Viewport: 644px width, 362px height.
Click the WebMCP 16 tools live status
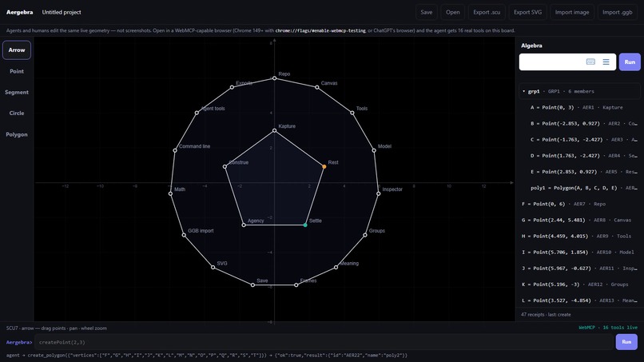click(x=608, y=328)
